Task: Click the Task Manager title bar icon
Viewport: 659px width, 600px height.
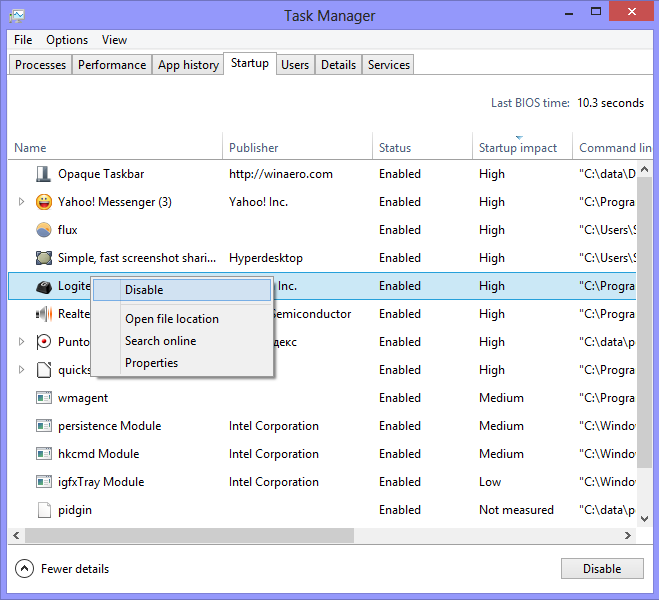Action: (17, 16)
